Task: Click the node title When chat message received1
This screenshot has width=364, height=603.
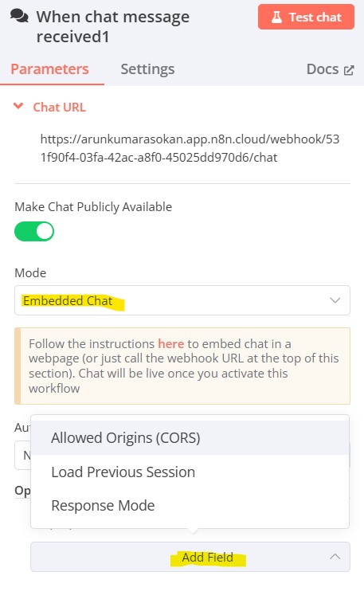Action: tap(112, 26)
